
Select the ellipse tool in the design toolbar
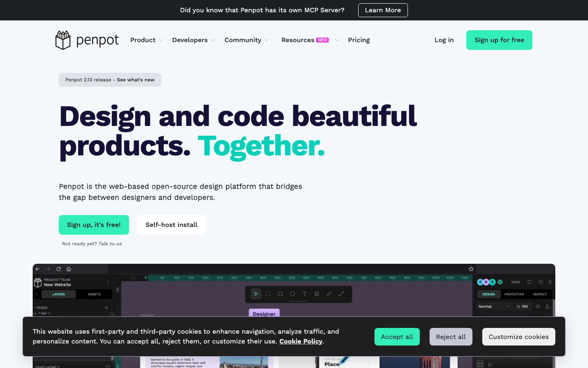pyautogui.click(x=292, y=294)
